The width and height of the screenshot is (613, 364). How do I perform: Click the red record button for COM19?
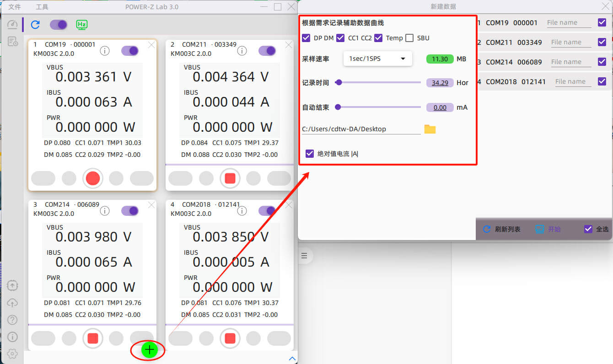93,178
